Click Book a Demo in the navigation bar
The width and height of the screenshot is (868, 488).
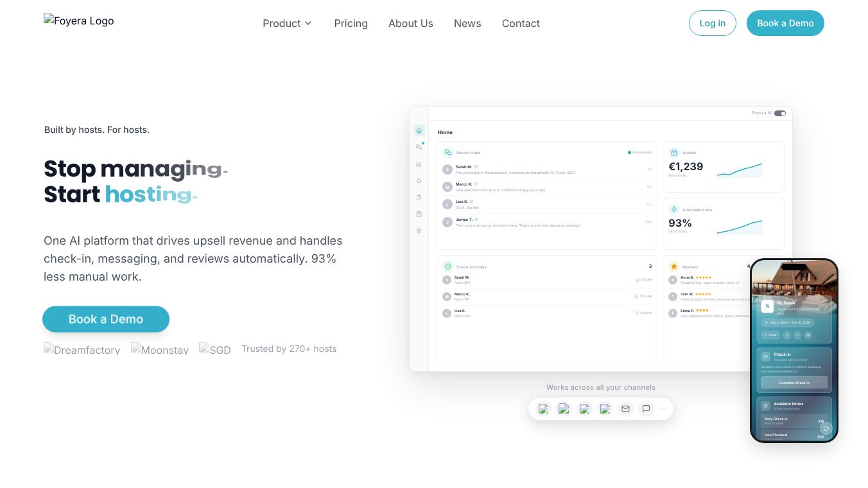tap(785, 23)
